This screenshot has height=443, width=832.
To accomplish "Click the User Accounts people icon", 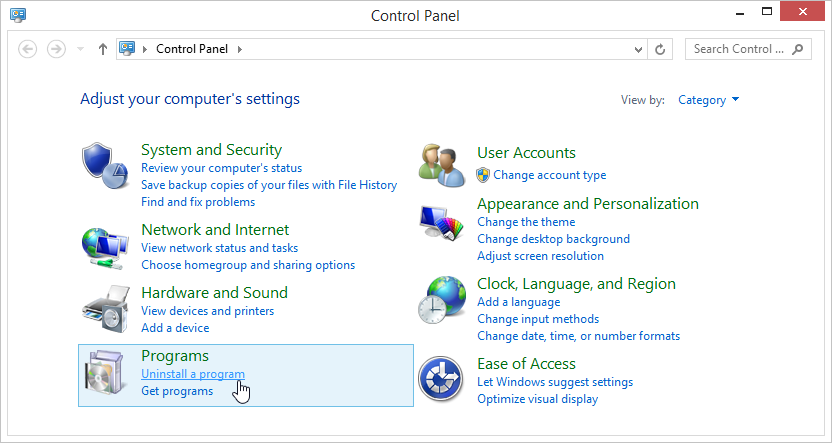I will click(441, 165).
